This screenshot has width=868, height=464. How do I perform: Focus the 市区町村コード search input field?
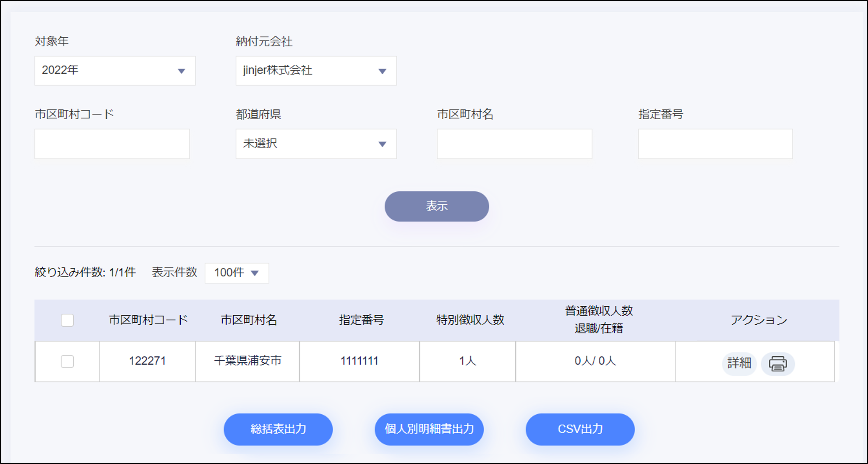tap(112, 144)
